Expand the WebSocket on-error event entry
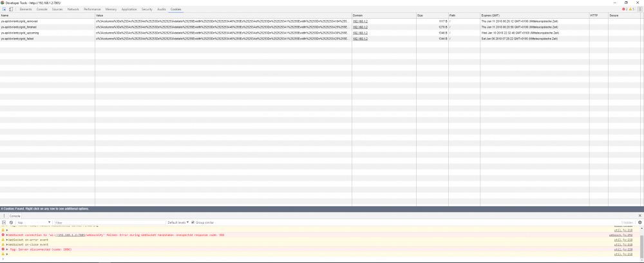 7,240
